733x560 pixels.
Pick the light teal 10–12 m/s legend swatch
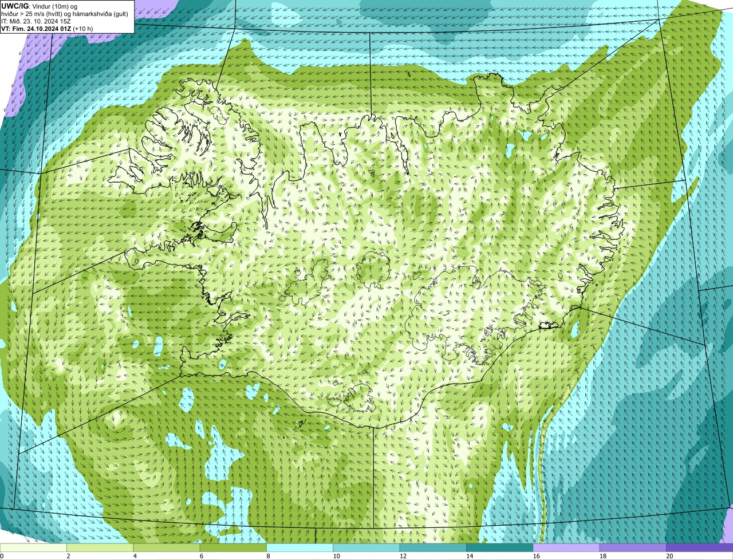[x=366, y=547]
